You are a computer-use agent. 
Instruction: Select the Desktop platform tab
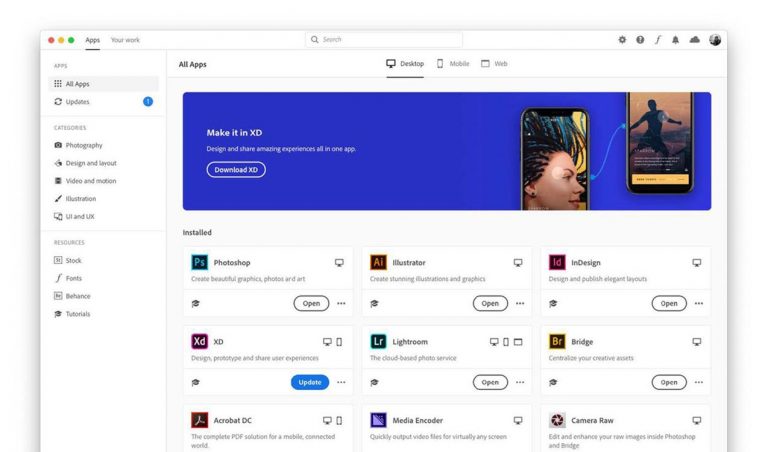coord(405,64)
